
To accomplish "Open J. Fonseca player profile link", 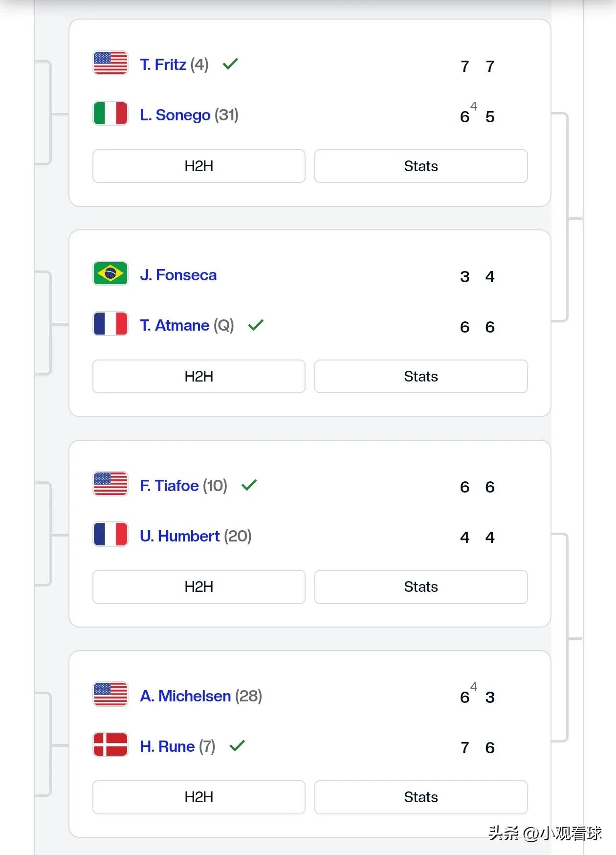I will (178, 275).
